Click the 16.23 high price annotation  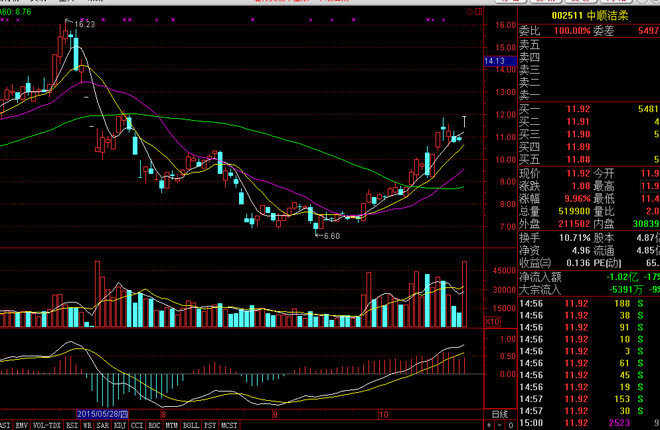85,24
